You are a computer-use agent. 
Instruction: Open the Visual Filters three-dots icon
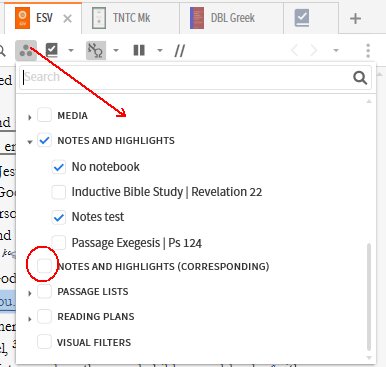point(26,51)
